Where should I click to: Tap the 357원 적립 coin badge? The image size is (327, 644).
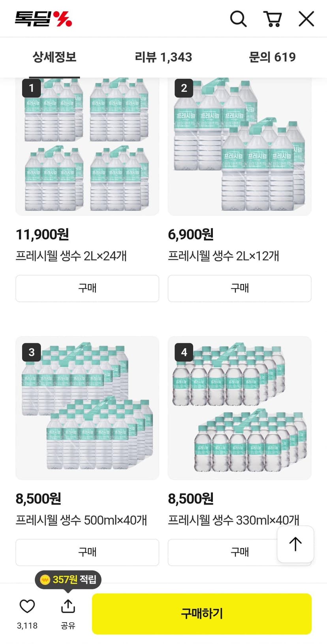tap(68, 580)
